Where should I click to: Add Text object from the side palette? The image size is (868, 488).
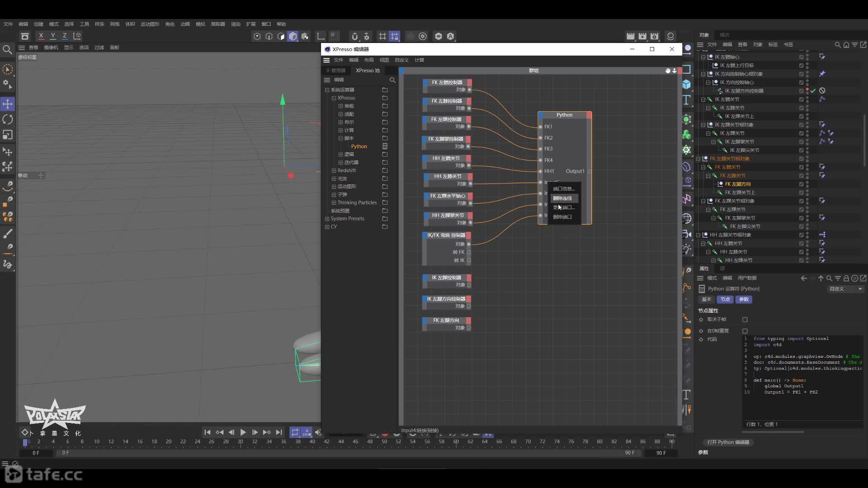coord(687,100)
